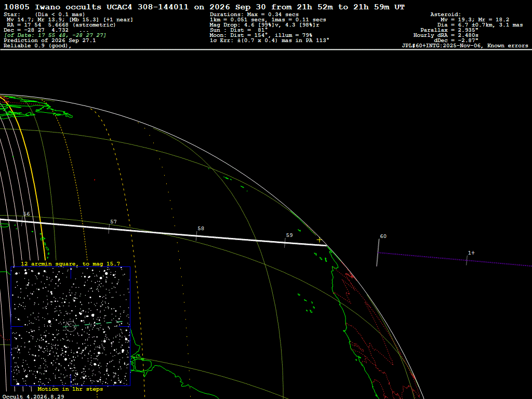
Task: Click the green 'of Date' coordinates line
Action: (55, 35)
